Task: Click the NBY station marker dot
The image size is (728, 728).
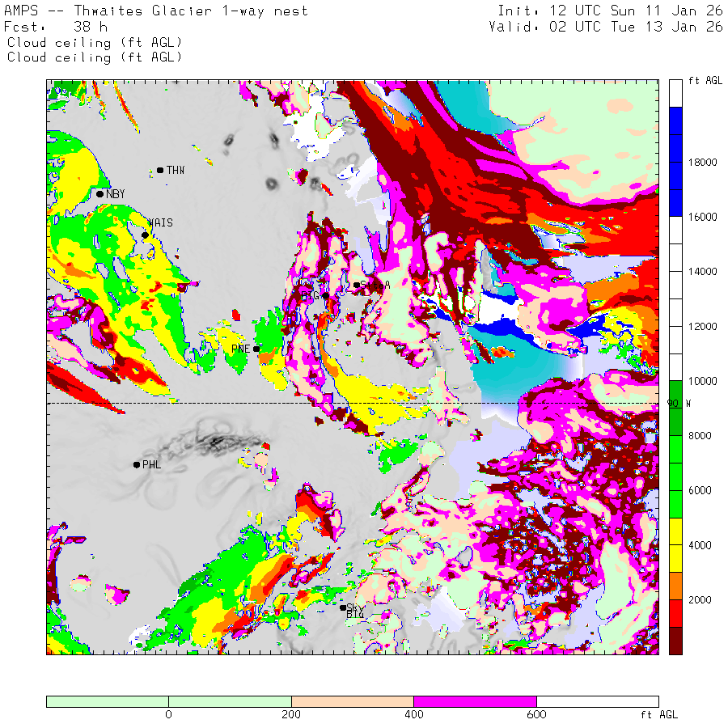Action: pos(99,194)
